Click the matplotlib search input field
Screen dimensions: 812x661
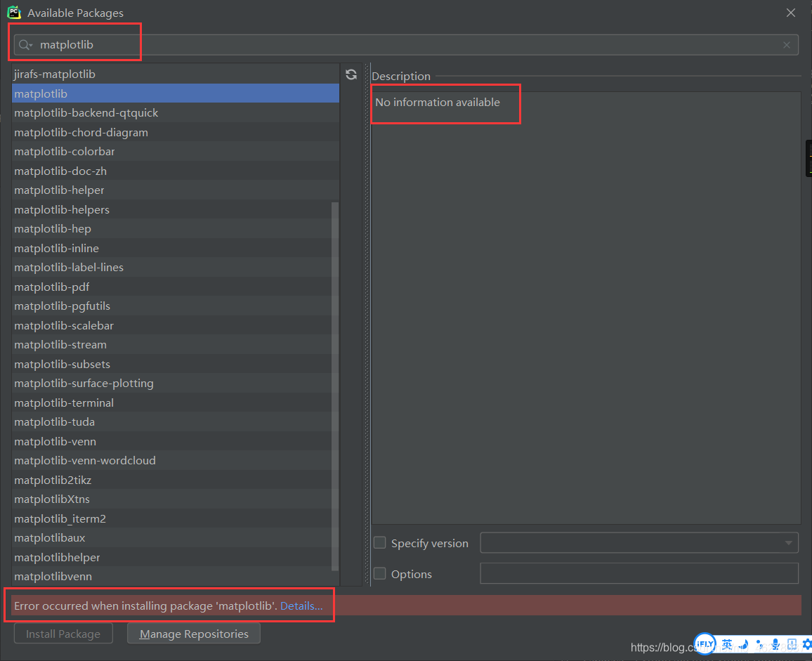tap(406, 45)
